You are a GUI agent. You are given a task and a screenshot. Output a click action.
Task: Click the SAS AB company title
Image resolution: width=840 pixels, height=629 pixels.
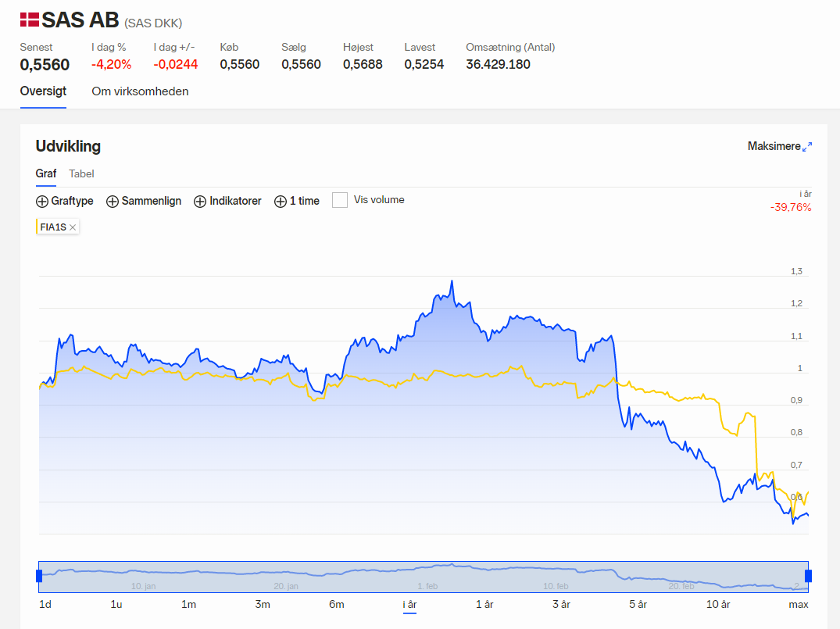(80, 20)
